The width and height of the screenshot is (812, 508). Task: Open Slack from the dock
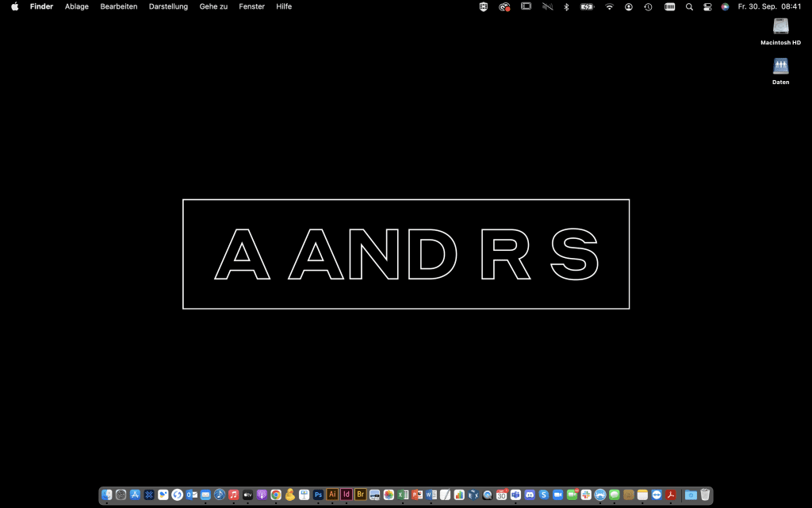pos(587,495)
